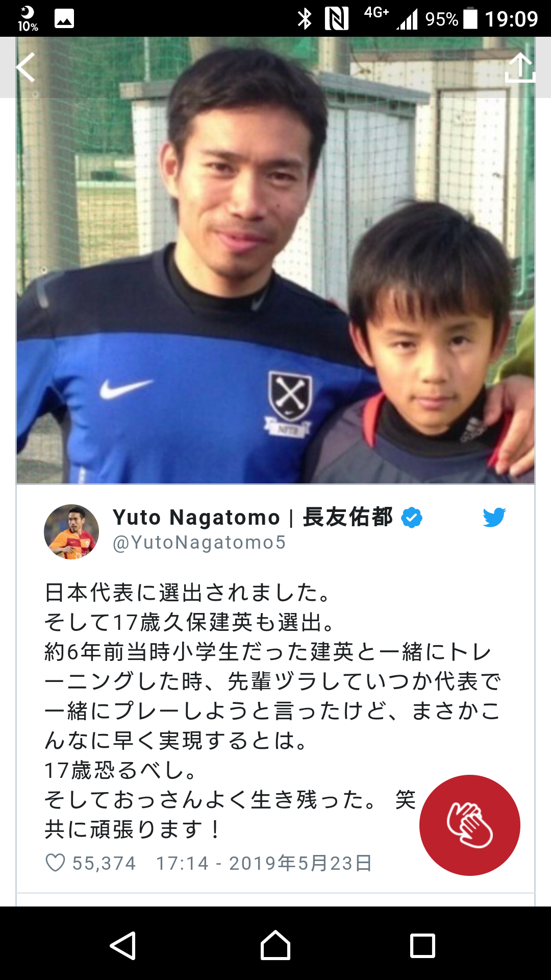Tap the Android recent apps square button

423,946
